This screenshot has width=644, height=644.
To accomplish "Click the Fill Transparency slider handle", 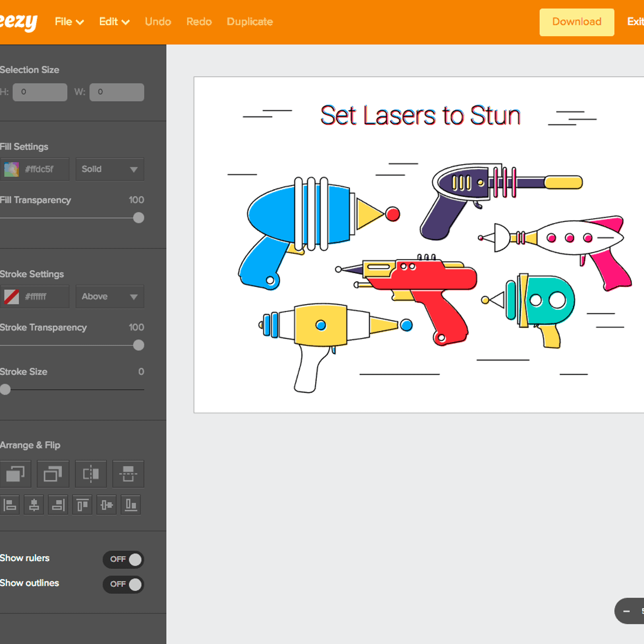I will [138, 218].
